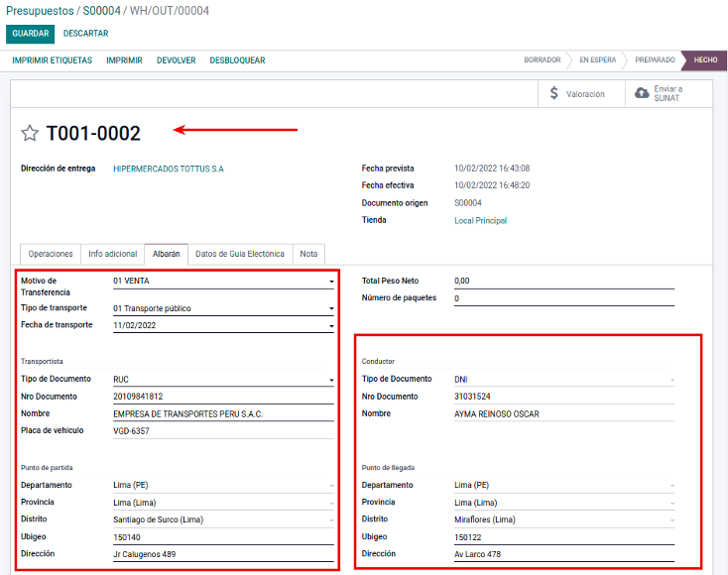The height and width of the screenshot is (575, 728).
Task: Open the HIPERMERCADOS TOTTUS S.A link
Action: tap(169, 170)
